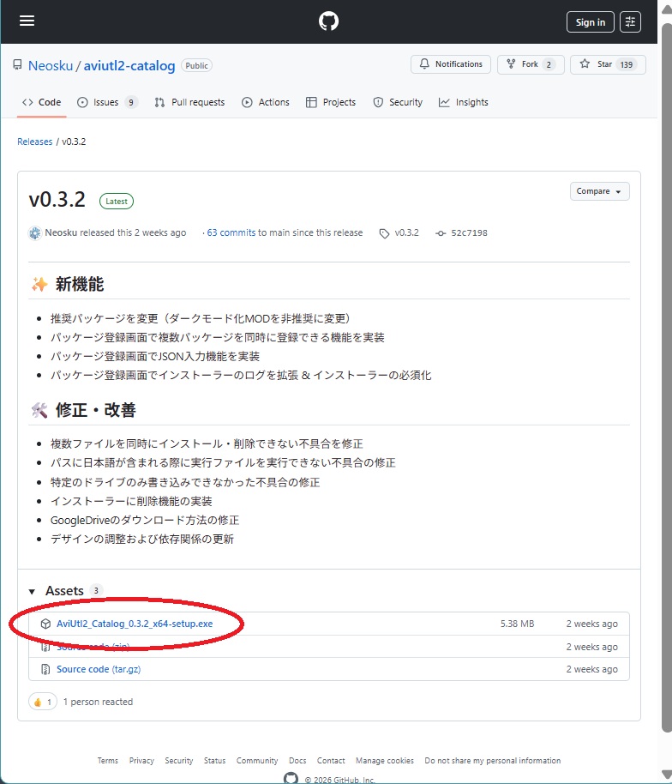The width and height of the screenshot is (672, 784).
Task: Open the Notifications button
Action: [x=451, y=64]
